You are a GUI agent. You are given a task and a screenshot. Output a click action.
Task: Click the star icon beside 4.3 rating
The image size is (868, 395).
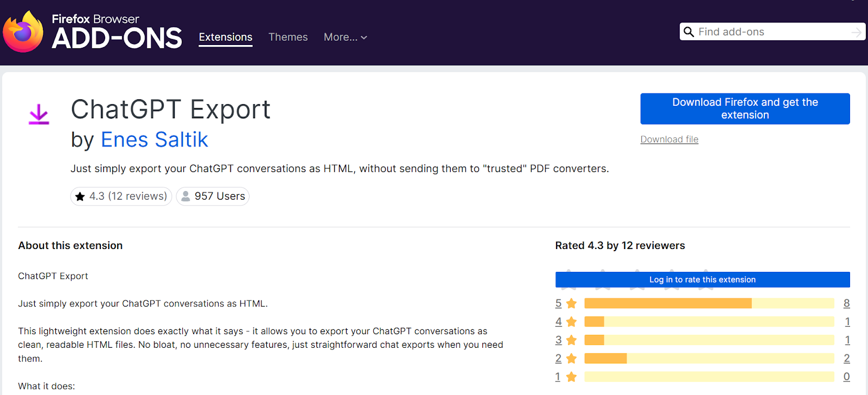pyautogui.click(x=80, y=196)
